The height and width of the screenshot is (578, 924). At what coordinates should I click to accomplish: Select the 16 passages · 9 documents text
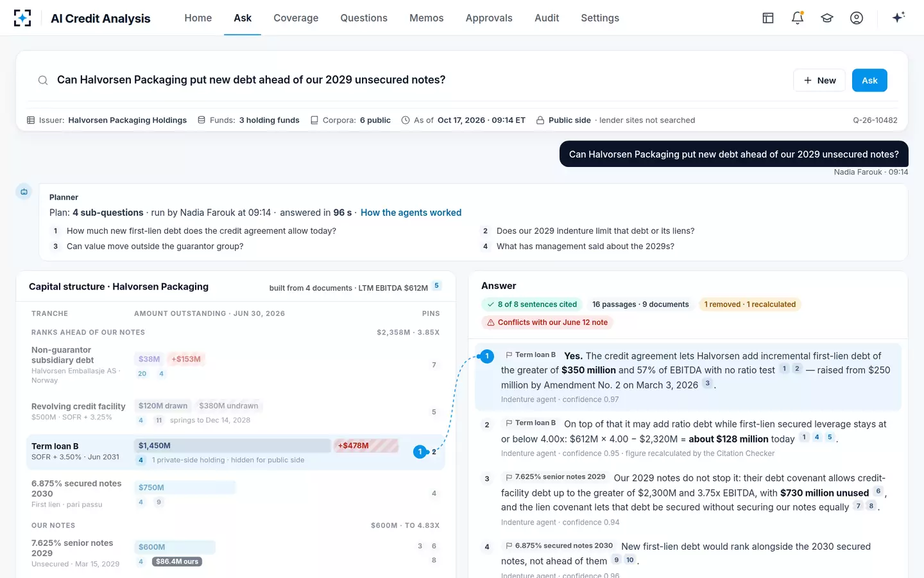[x=640, y=304]
